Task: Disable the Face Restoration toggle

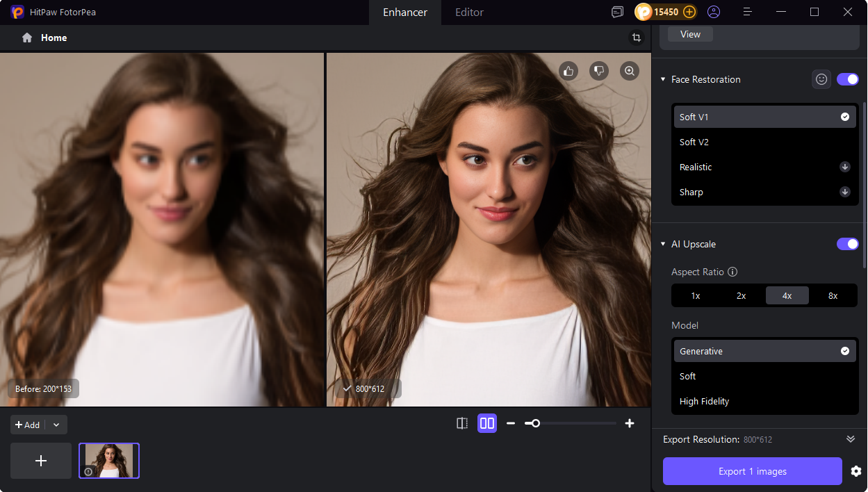Action: point(848,79)
